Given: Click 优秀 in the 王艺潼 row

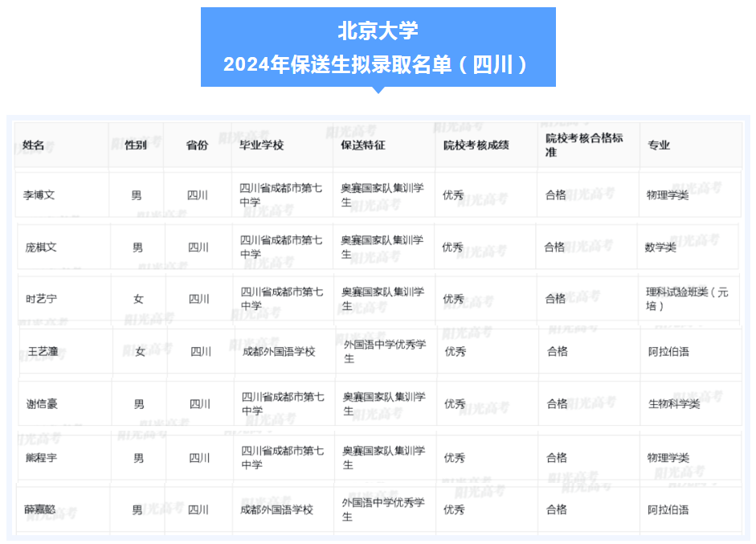Looking at the screenshot, I should click(456, 352).
